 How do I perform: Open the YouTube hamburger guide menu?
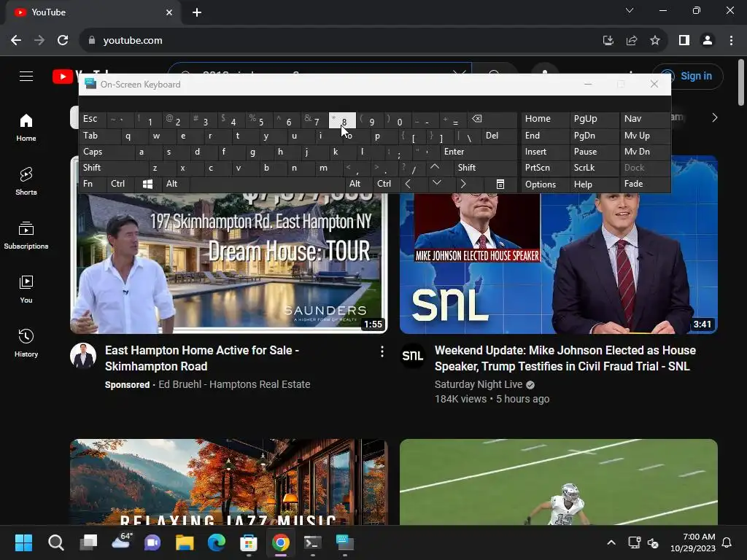tap(26, 76)
